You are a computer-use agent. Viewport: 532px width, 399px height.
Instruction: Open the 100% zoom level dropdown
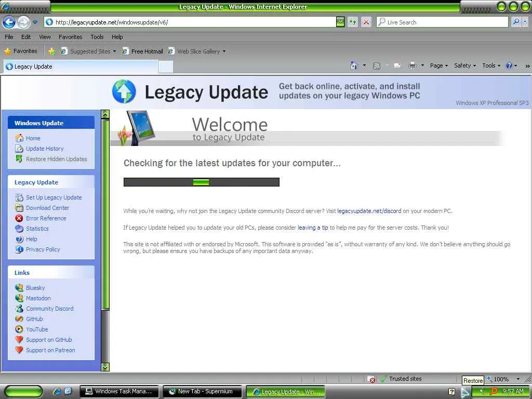pos(518,379)
